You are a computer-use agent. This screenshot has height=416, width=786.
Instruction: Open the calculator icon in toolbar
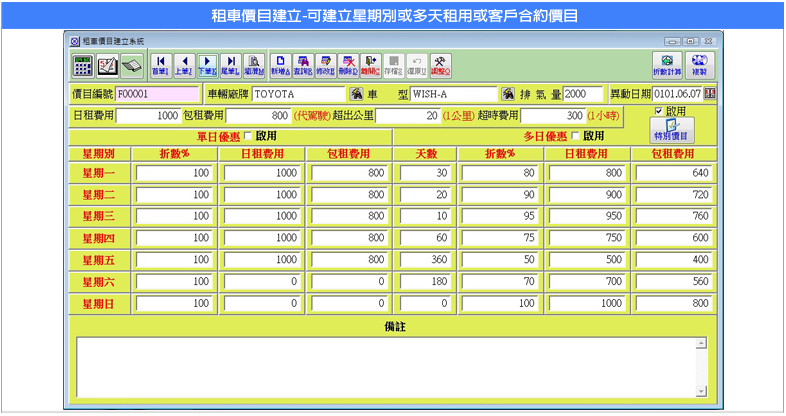click(84, 66)
